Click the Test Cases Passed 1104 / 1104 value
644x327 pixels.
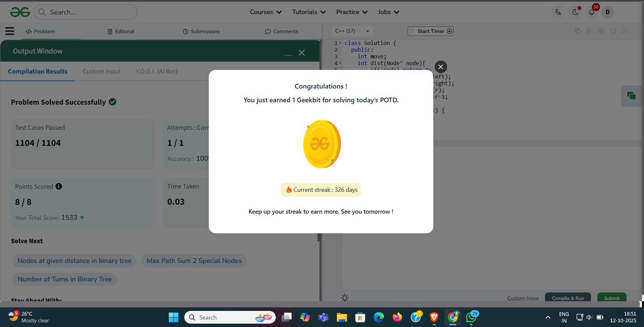[x=38, y=143]
